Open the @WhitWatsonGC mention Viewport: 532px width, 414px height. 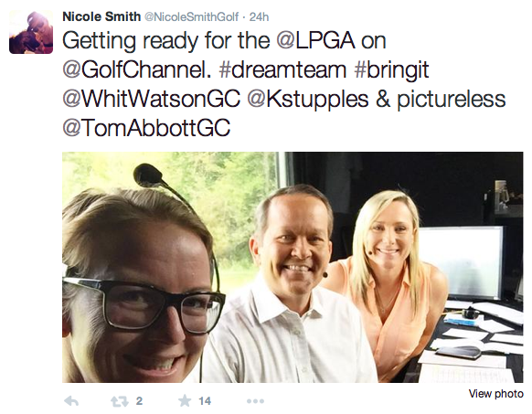pyautogui.click(x=152, y=99)
